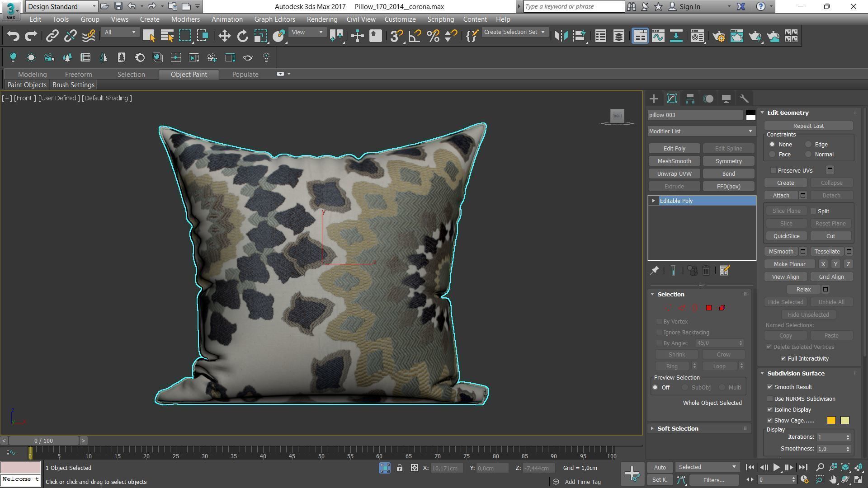Open the All selection filter dropdown
The image size is (868, 488).
coord(120,33)
